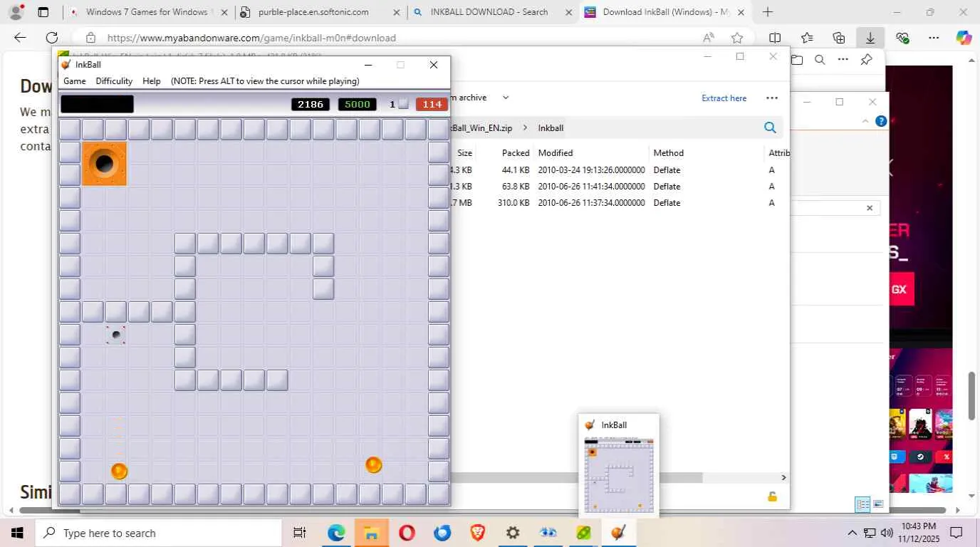Search downloads with the magnifier icon
Screen dimensions: 980x547
820,60
